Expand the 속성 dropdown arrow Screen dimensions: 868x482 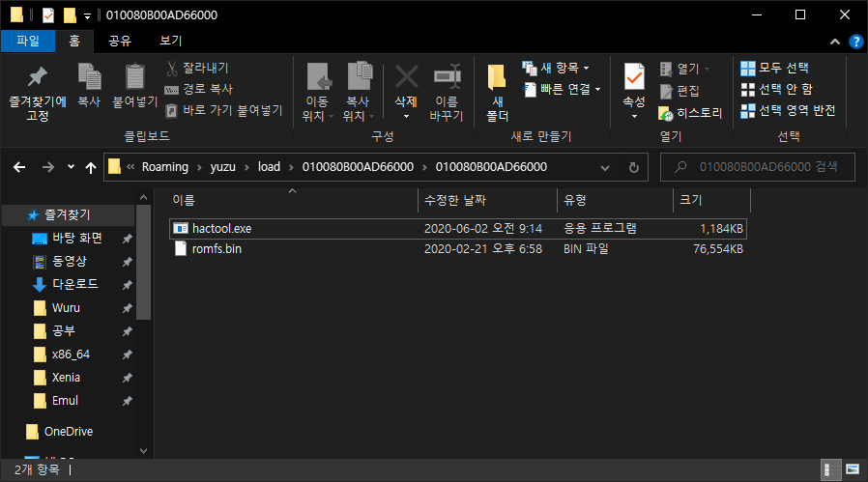pos(634,116)
